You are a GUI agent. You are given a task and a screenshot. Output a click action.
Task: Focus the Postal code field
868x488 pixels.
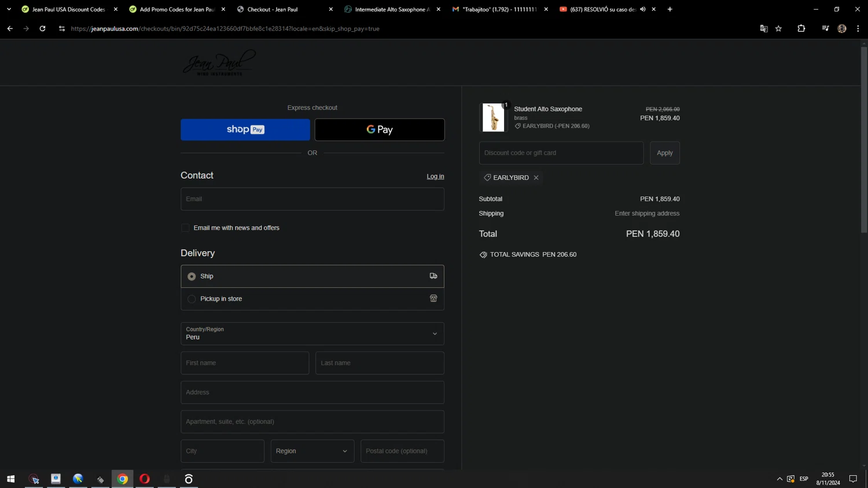point(402,451)
